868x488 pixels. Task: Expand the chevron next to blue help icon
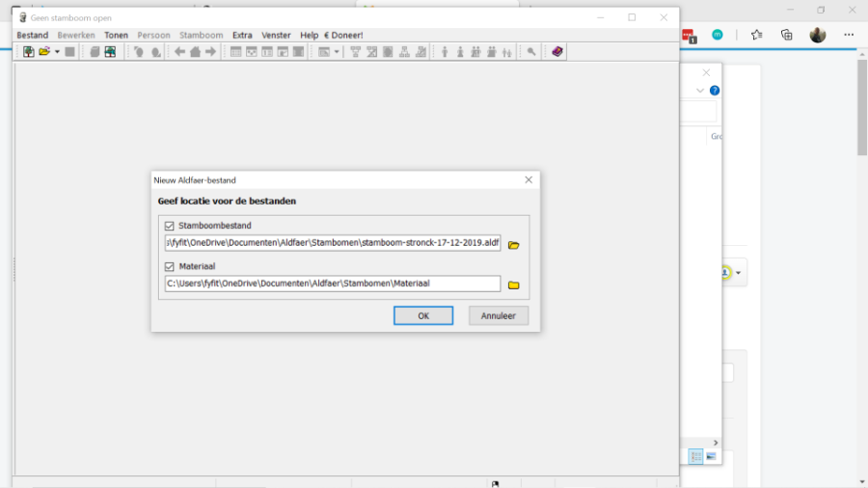[x=700, y=91]
